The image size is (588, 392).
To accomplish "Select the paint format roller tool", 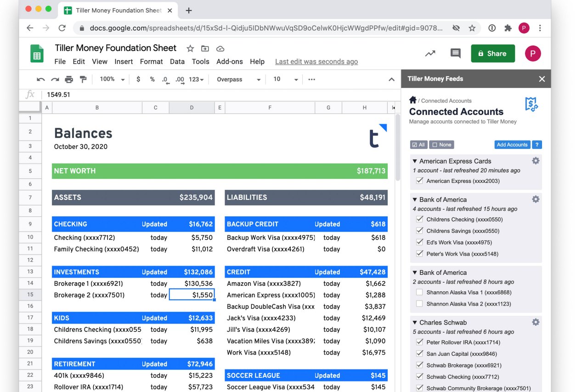I will 83,80.
